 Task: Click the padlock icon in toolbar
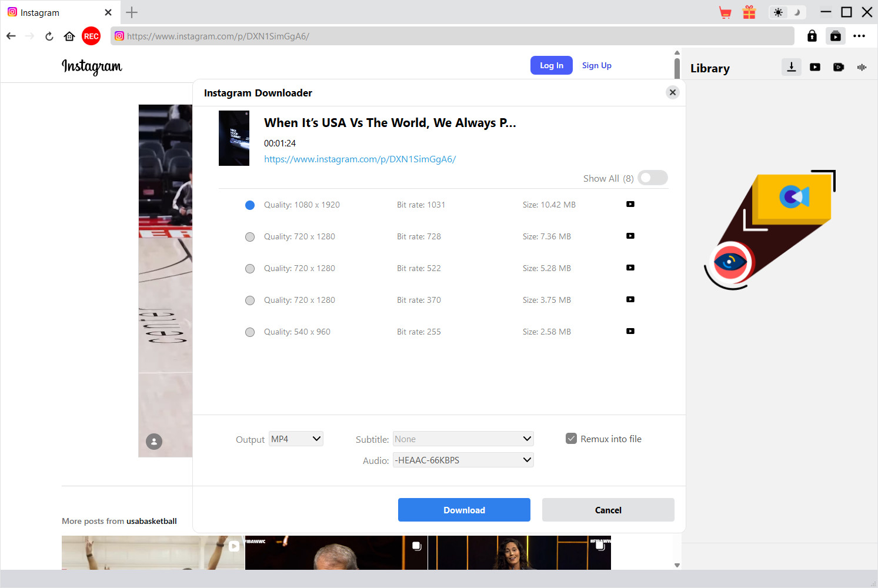coord(812,36)
